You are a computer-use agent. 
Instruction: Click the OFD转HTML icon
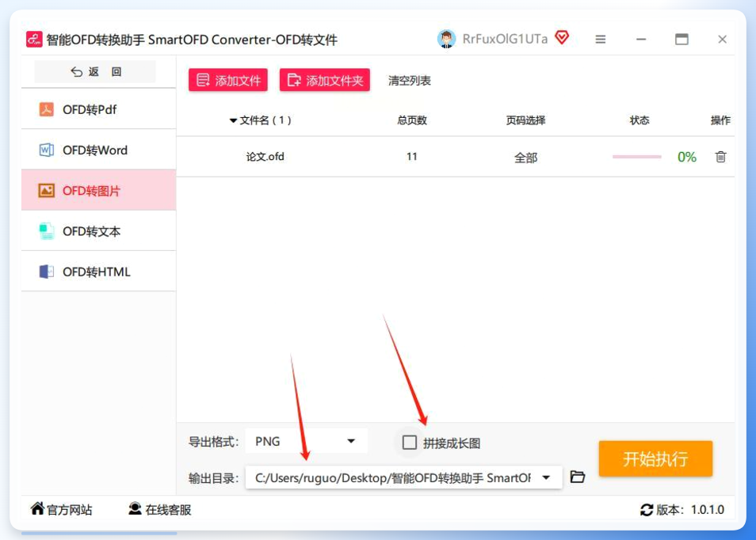[x=46, y=272]
